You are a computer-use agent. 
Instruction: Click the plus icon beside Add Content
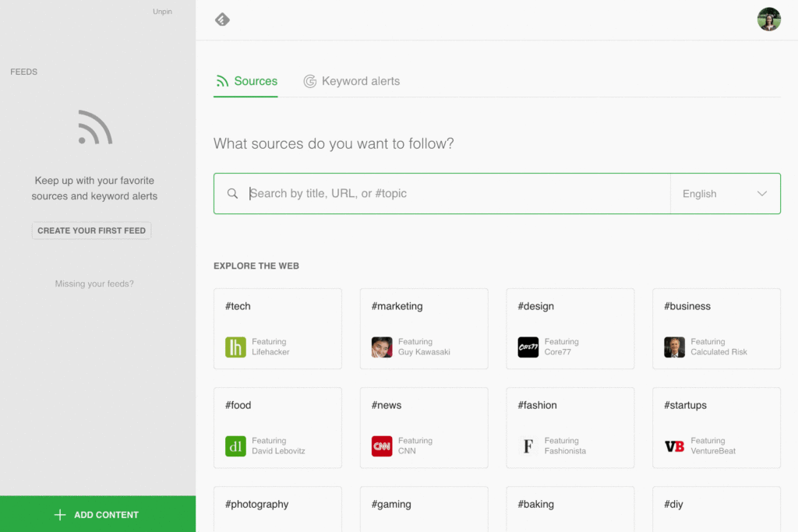[x=60, y=515]
